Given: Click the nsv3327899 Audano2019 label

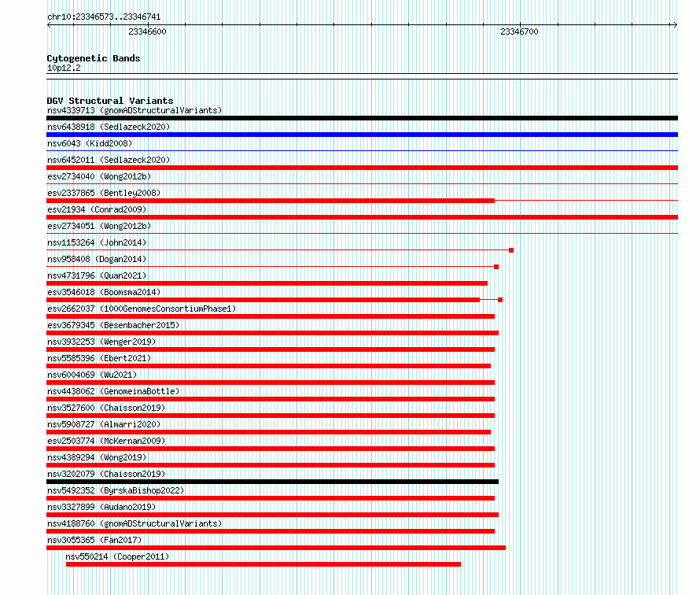Looking at the screenshot, I should (101, 507).
